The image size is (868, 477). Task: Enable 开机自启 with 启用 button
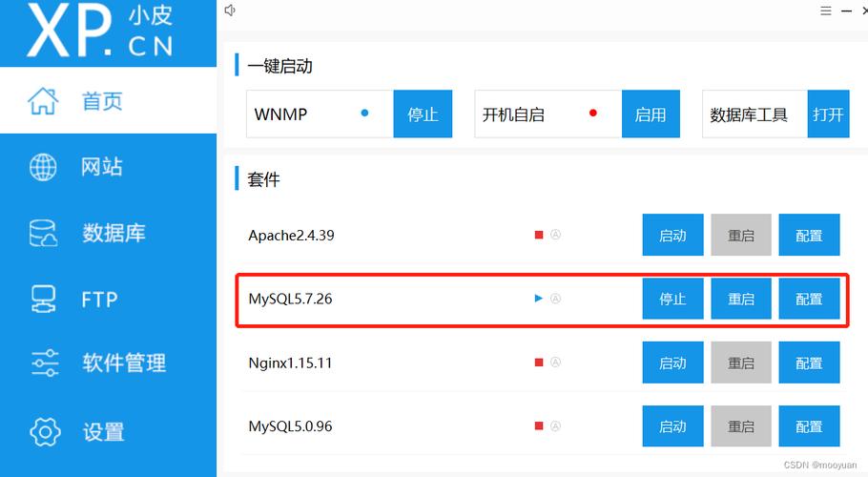click(x=651, y=114)
